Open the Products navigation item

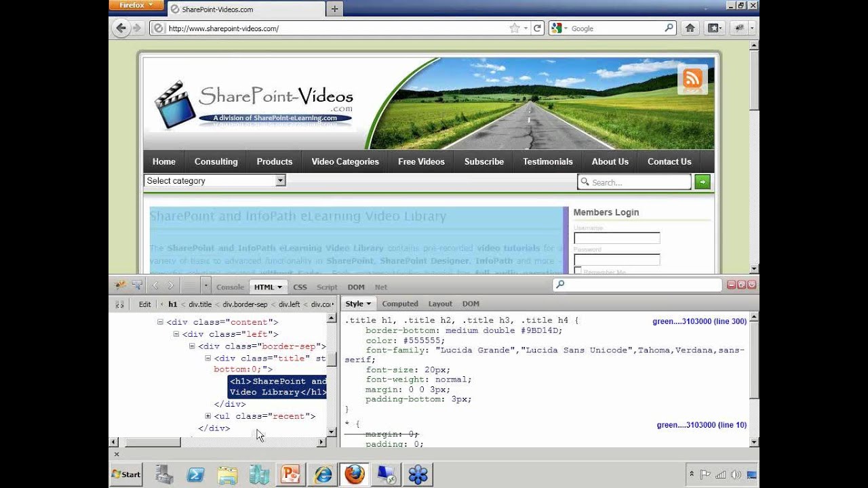275,161
